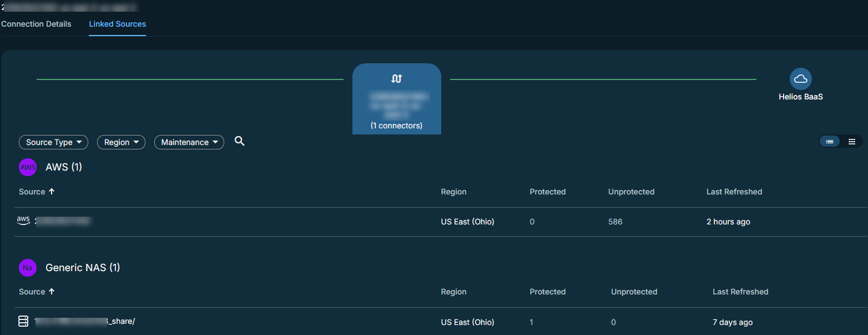
Task: Open the Connection Details tab
Action: (36, 24)
